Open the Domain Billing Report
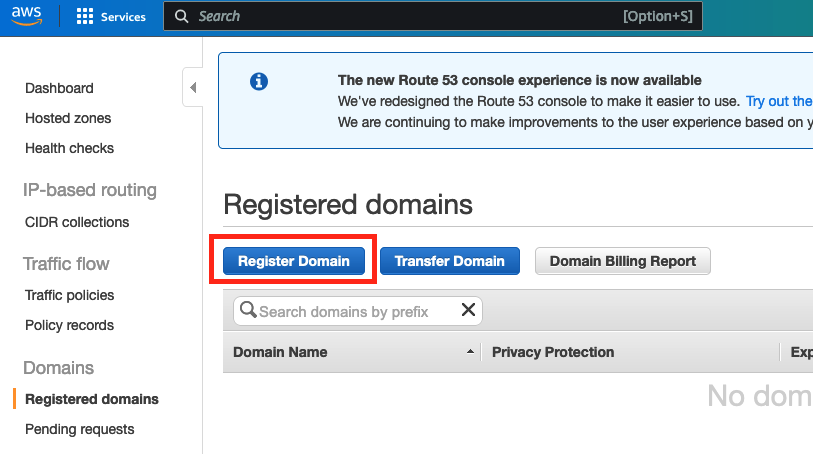This screenshot has width=813, height=454. (623, 261)
